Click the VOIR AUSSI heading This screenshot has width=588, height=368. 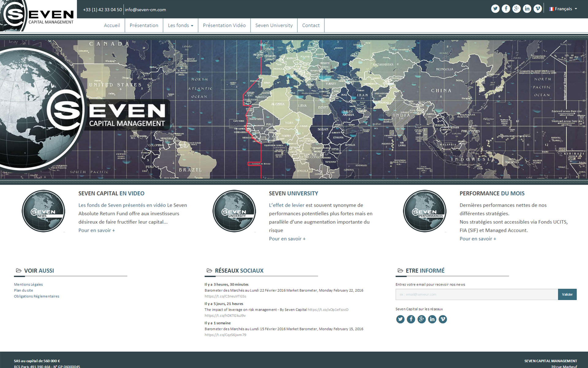pos(39,271)
